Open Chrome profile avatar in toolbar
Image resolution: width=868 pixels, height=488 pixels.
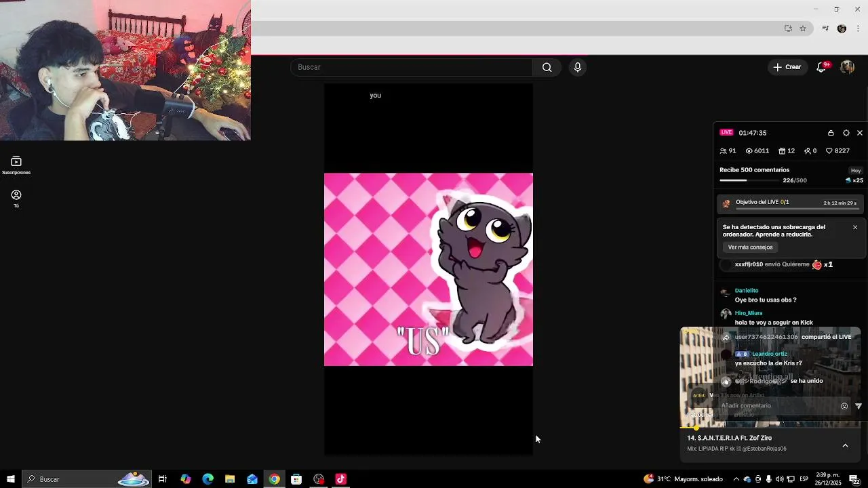pos(842,28)
